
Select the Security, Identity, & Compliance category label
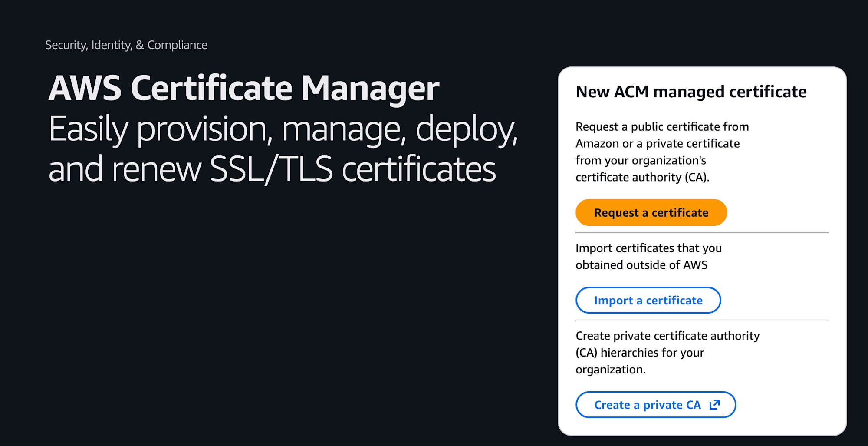click(x=126, y=45)
